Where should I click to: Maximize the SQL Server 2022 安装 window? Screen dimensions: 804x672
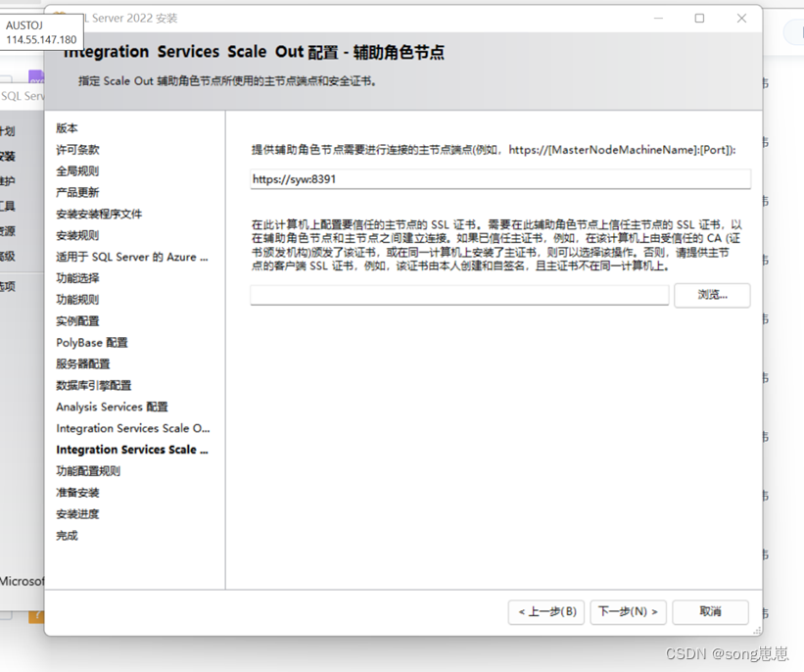(699, 19)
